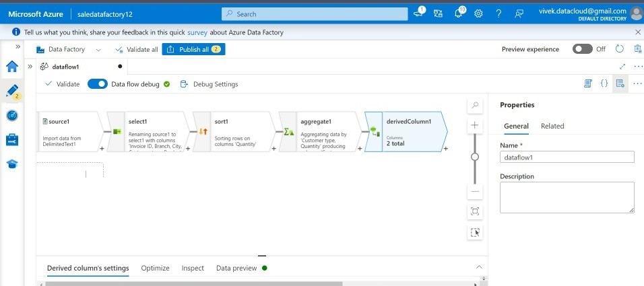Toggle Data flow debug switch
This screenshot has width=644, height=286.
(97, 84)
